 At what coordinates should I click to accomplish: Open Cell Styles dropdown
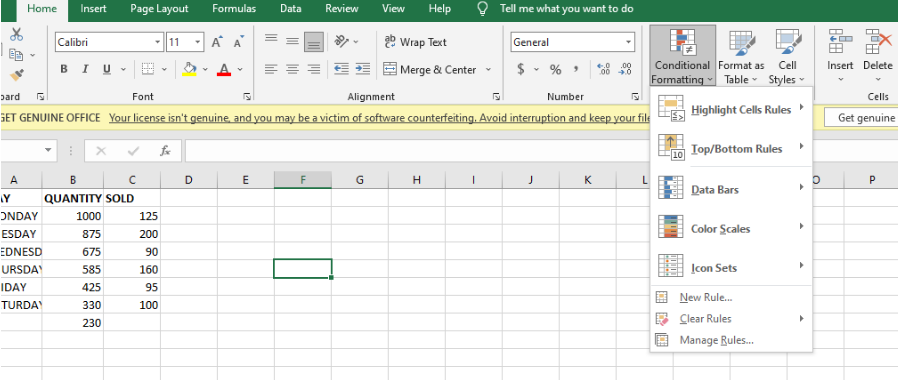tap(787, 57)
